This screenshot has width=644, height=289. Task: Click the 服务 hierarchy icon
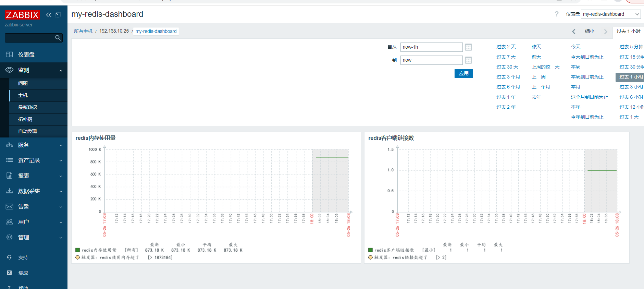(x=9, y=145)
